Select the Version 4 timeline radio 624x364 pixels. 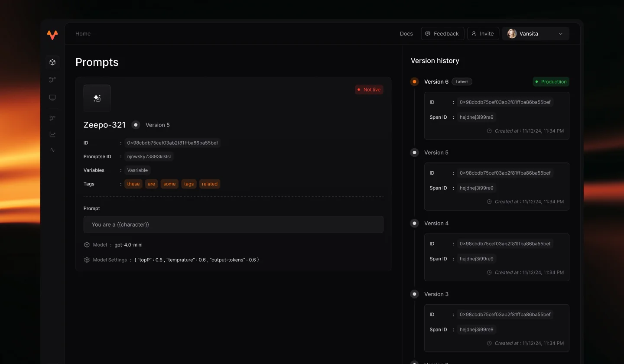coord(415,223)
